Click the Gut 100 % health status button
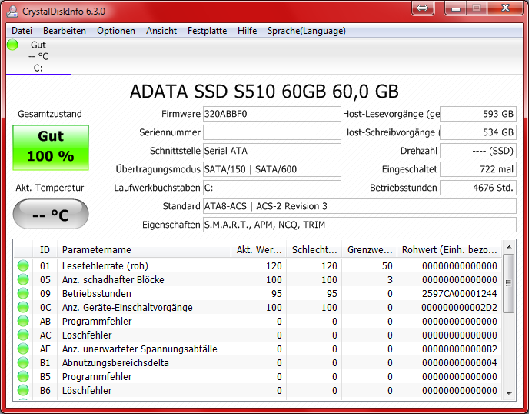 coord(51,148)
